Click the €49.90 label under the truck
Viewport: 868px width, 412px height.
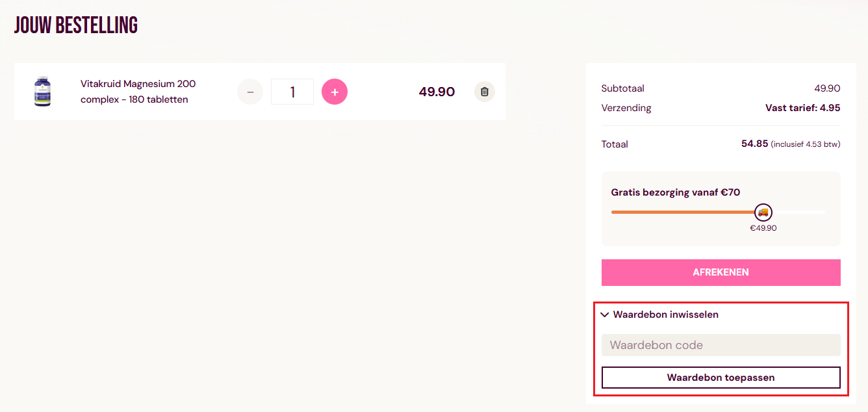(763, 228)
